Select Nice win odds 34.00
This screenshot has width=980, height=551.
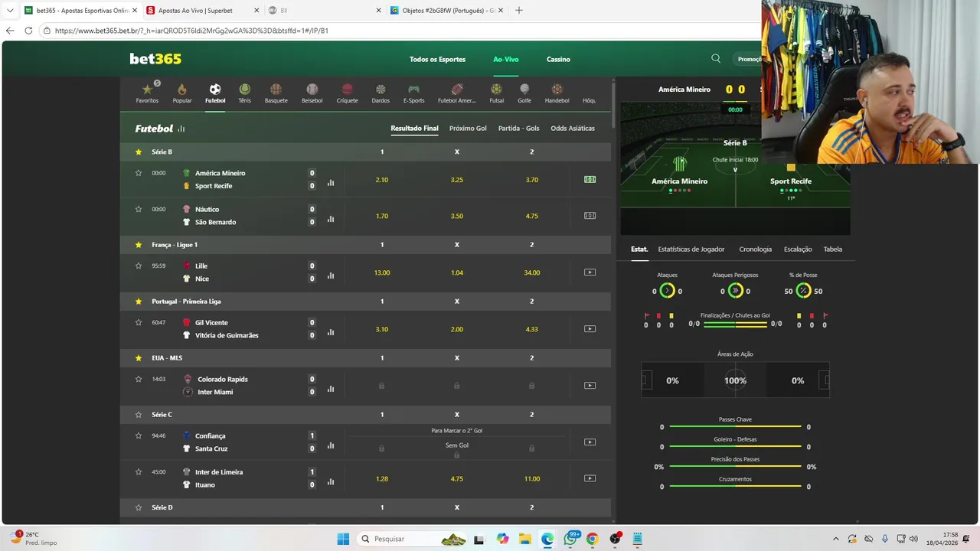click(532, 272)
